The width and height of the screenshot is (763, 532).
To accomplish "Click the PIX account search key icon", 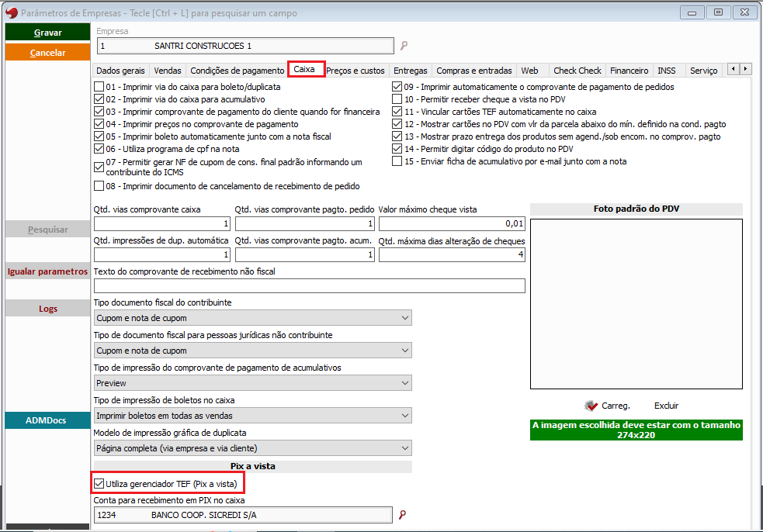I will [402, 514].
